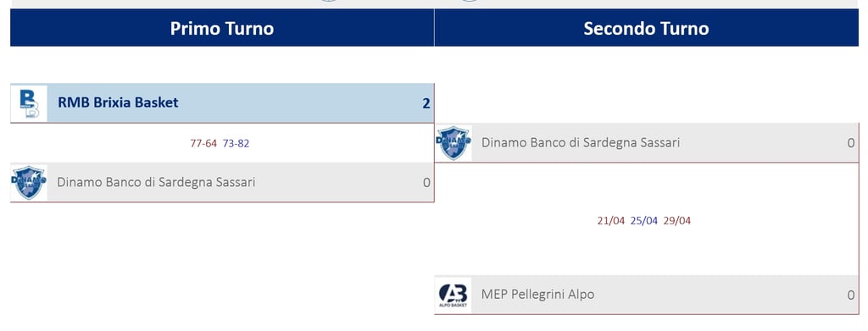Click Dinamo Sassari series score 0 in Primo Turno
Image resolution: width=868 pixels, height=331 pixels.
pos(426,182)
